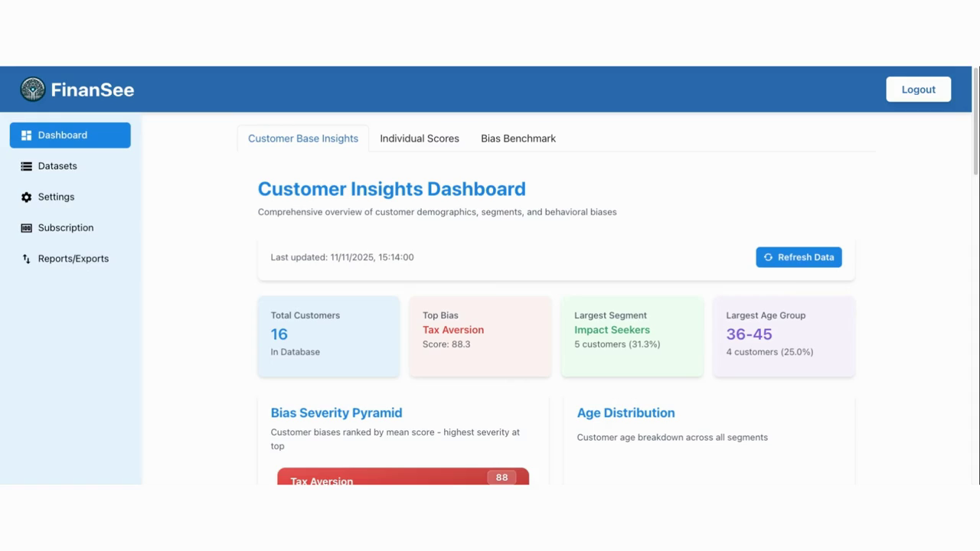Open Datasets from the sidebar

[57, 166]
